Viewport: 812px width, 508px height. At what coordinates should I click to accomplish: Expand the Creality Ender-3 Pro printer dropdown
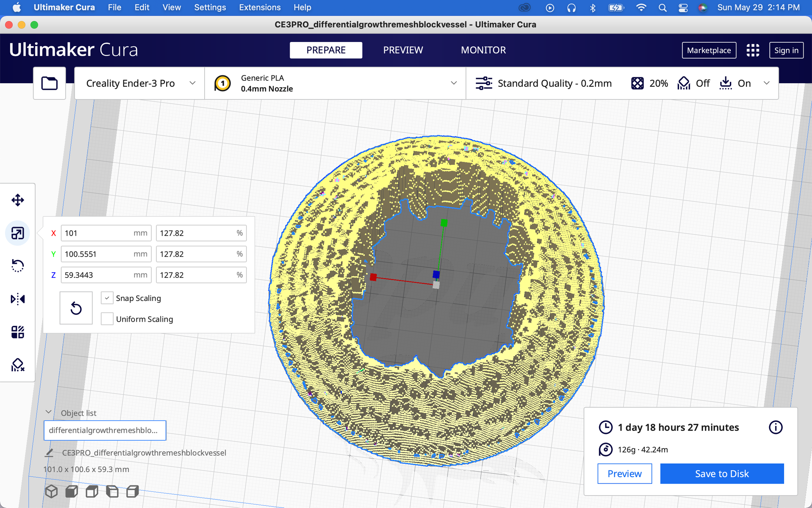tap(139, 83)
